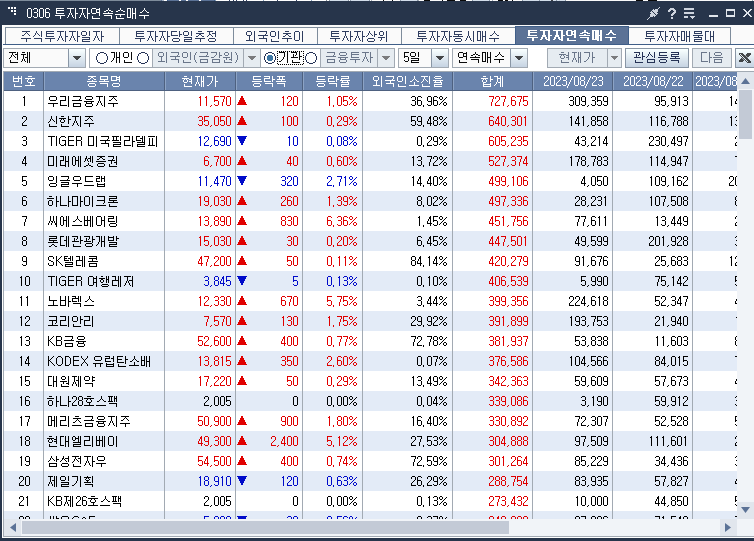This screenshot has width=754, height=541.
Task: Select the KODEX 유럽탄소배 row name
Action: click(x=99, y=361)
